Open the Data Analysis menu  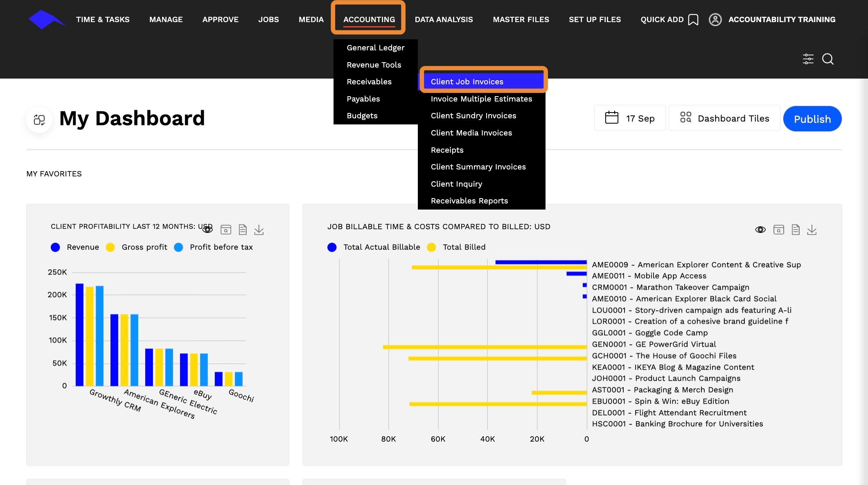coord(444,19)
